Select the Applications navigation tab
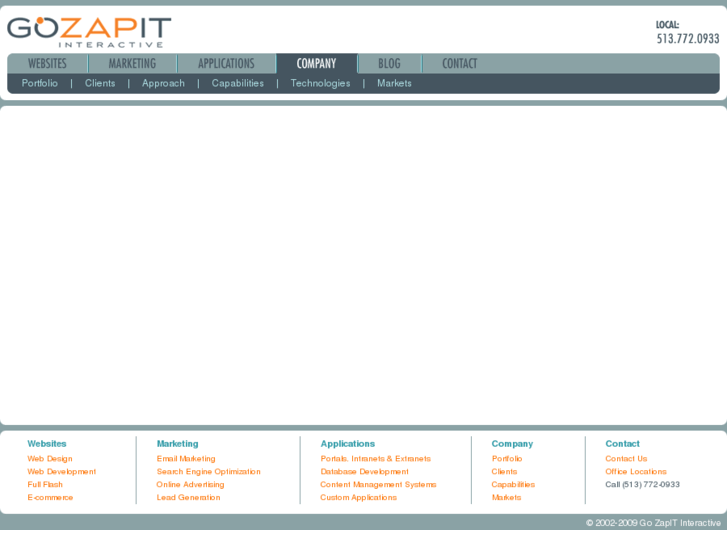This screenshot has height=545, width=727. [x=226, y=64]
